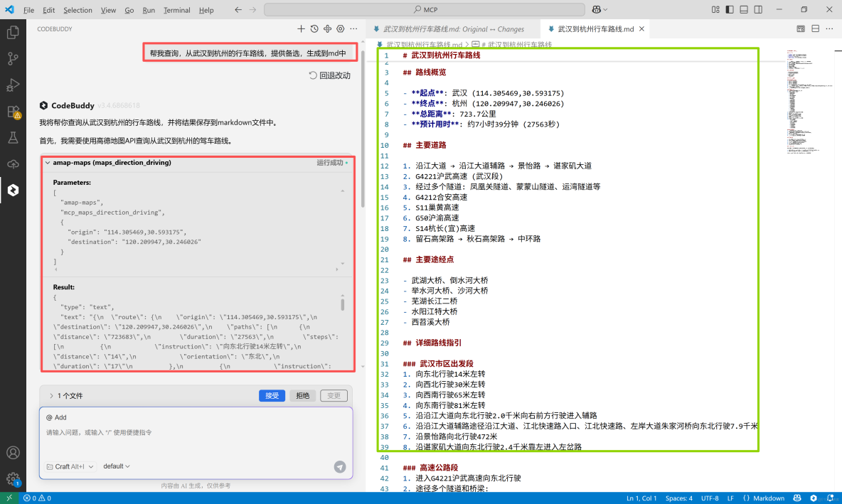The width and height of the screenshot is (842, 504).
Task: Select the CodeBuddy icon in activity bar
Action: tap(12, 190)
